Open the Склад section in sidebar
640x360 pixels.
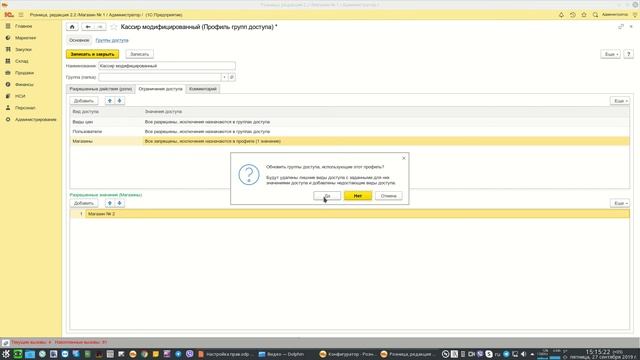coord(22,61)
